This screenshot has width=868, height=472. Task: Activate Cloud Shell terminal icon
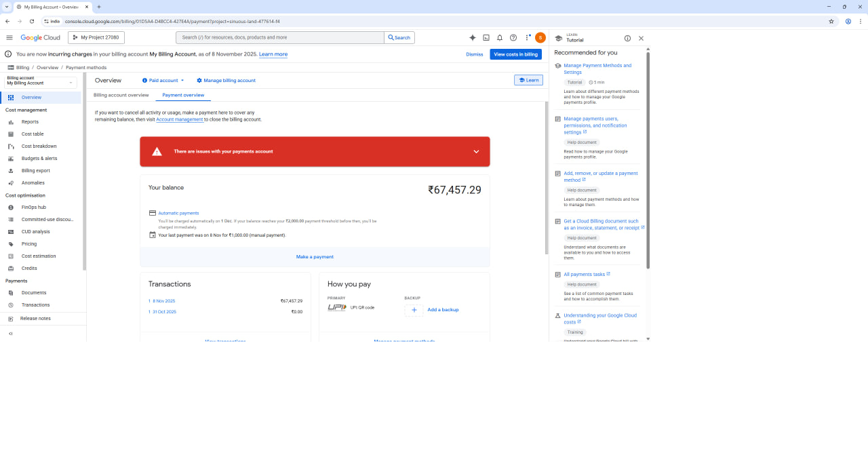click(x=486, y=38)
